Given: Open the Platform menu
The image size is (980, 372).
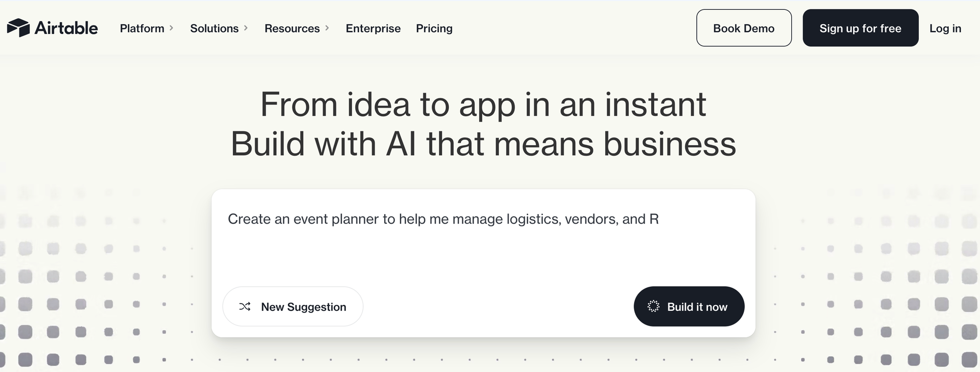Looking at the screenshot, I should pos(142,28).
